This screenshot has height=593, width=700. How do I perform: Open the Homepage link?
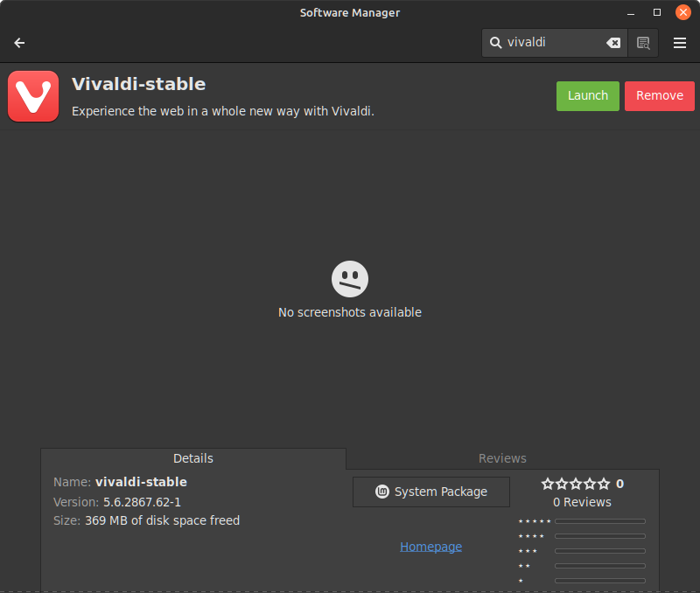point(430,547)
